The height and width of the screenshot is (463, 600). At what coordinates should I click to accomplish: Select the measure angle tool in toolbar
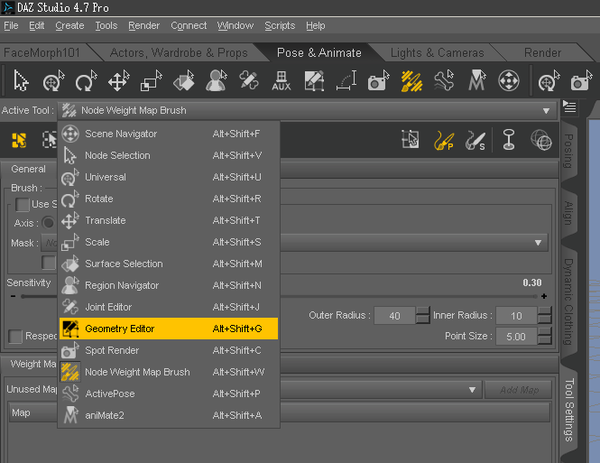(346, 81)
